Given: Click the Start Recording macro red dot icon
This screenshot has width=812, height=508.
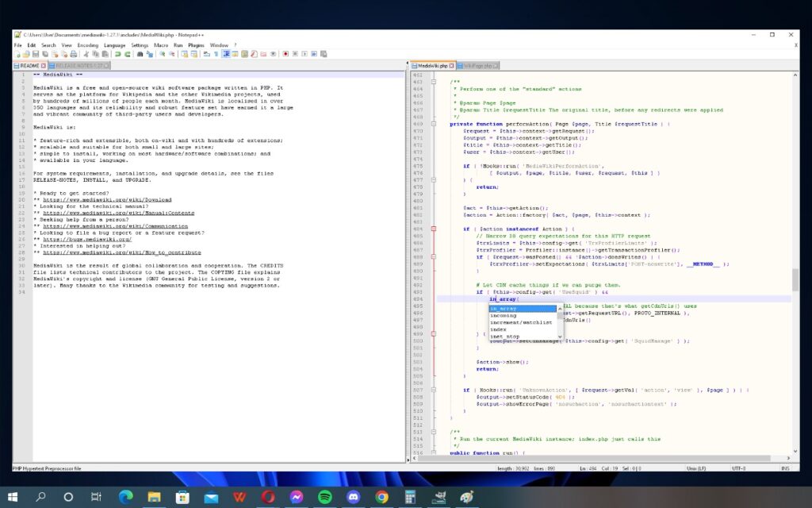Looking at the screenshot, I should tap(285, 54).
